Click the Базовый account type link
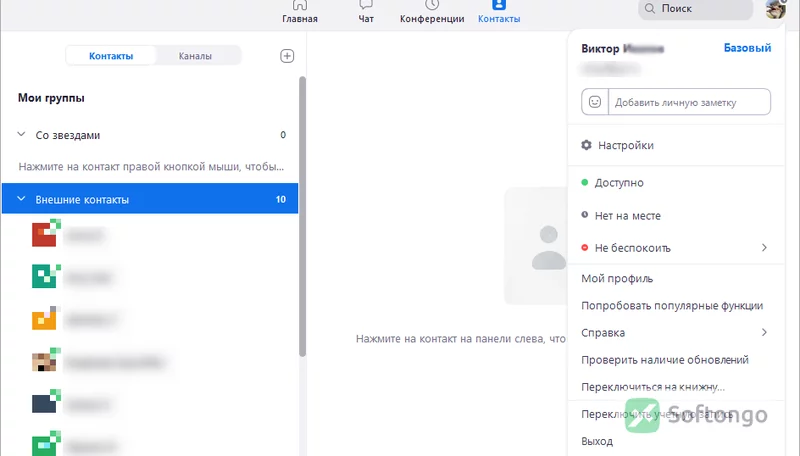This screenshot has height=456, width=800. [x=747, y=48]
